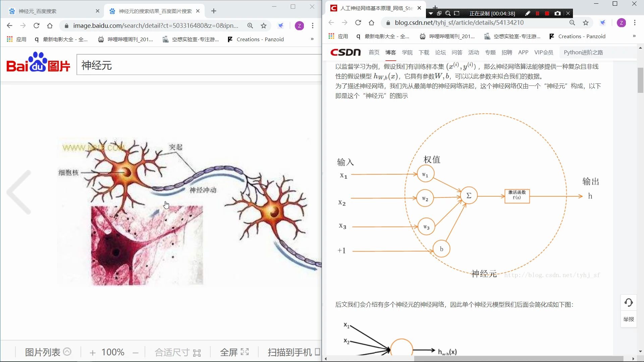The image size is (644, 362).
Task: Close the 人工神经网络基本原理 tab
Action: [x=419, y=8]
